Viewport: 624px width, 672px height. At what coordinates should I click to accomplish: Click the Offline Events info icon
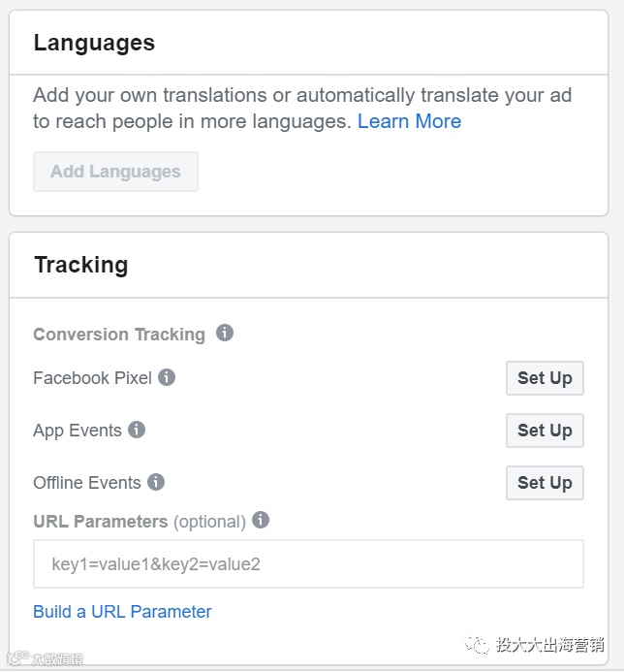click(x=156, y=482)
